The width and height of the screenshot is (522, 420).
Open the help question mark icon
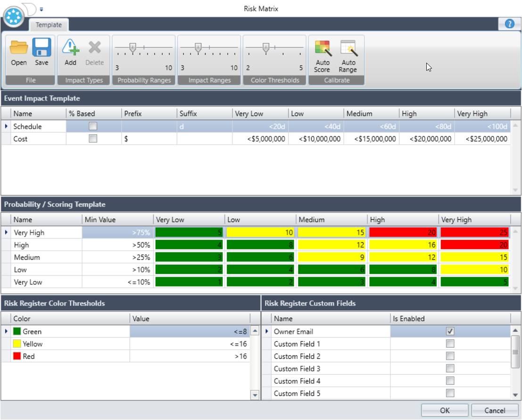click(509, 24)
